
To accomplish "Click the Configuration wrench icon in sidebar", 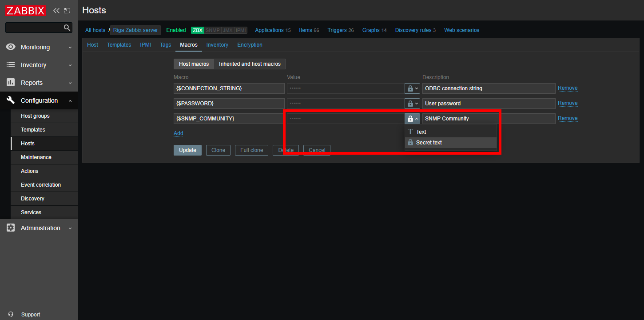I will (10, 100).
